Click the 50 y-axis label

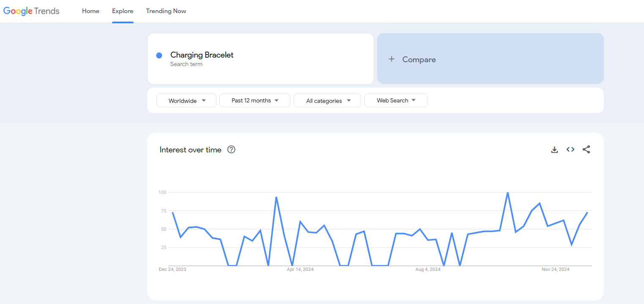[164, 229]
